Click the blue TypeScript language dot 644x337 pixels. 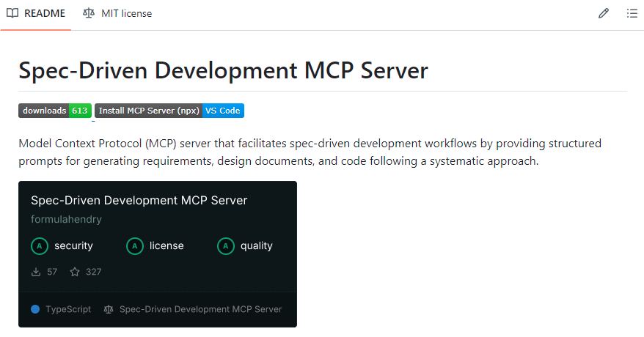(x=35, y=309)
